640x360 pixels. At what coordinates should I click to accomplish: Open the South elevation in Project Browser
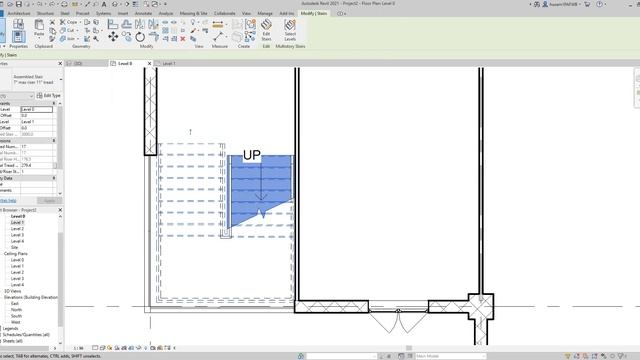click(x=16, y=316)
